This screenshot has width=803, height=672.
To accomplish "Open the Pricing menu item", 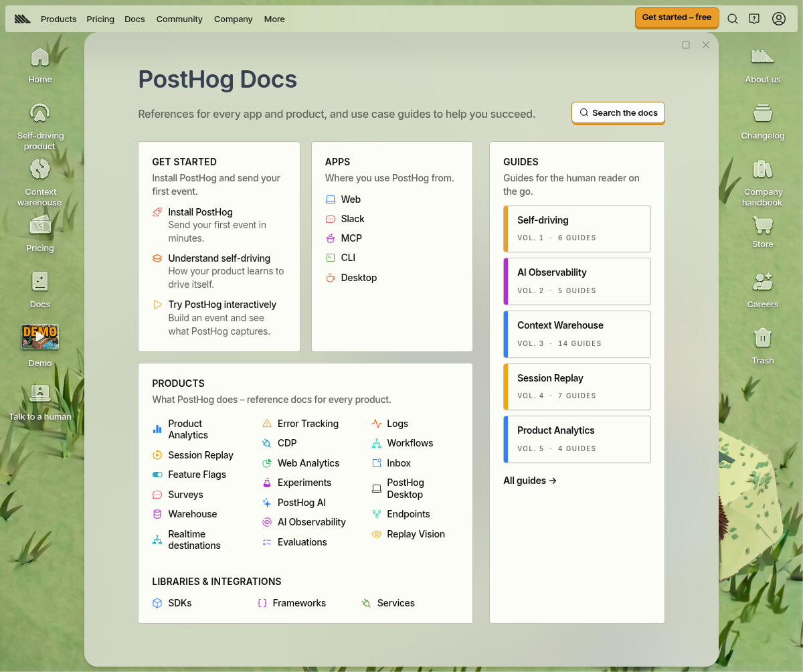I will 100,19.
